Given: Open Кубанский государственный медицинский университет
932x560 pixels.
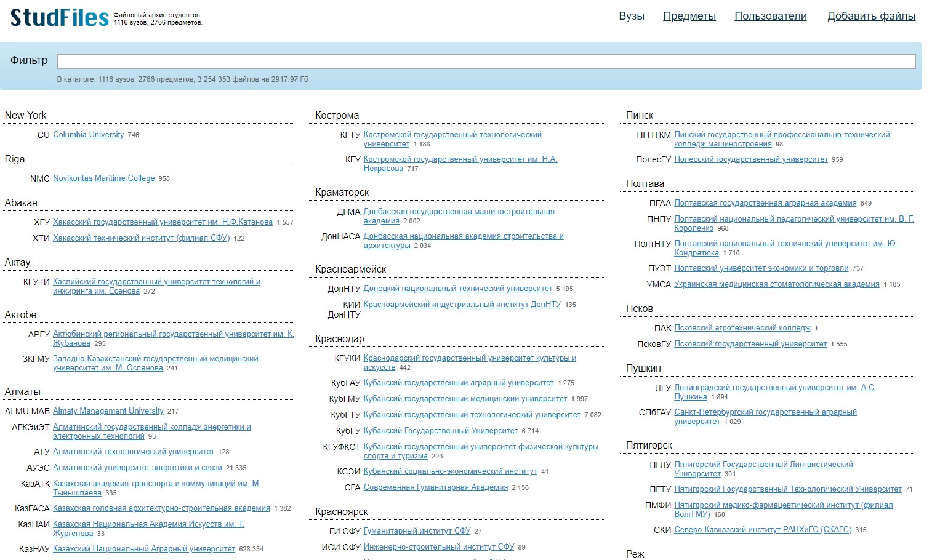Looking at the screenshot, I should click(x=465, y=399).
